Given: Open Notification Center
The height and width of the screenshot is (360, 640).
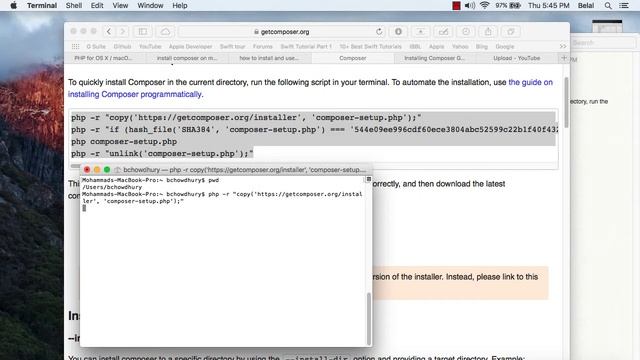Looking at the screenshot, I should pyautogui.click(x=624, y=5).
